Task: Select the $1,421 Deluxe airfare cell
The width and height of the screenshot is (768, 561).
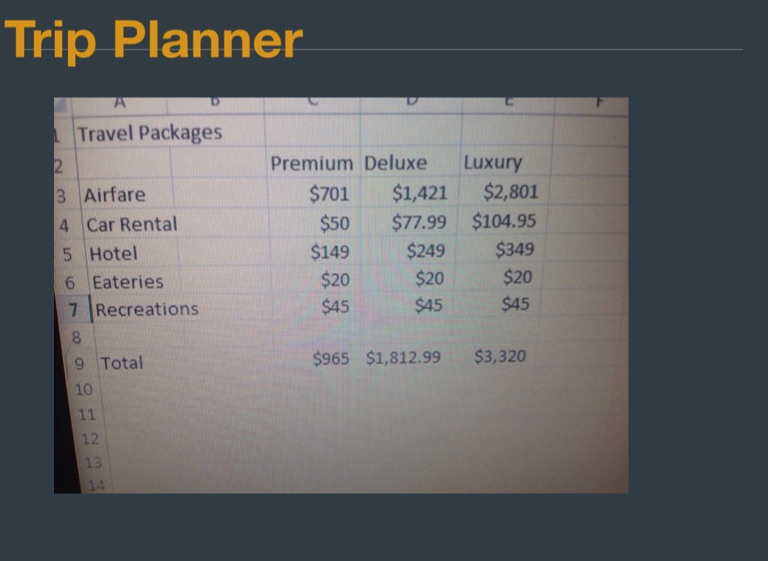Action: (x=419, y=192)
